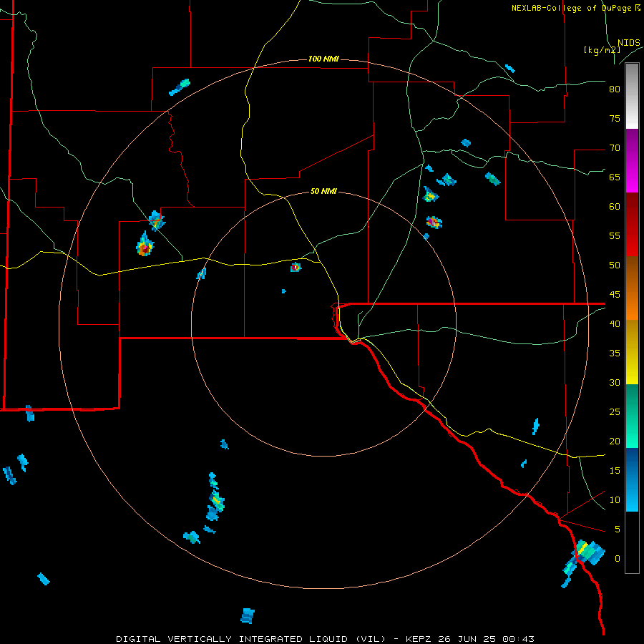Click the 30 value on the color scale
Viewport: 644px width, 644px height.
pos(615,382)
